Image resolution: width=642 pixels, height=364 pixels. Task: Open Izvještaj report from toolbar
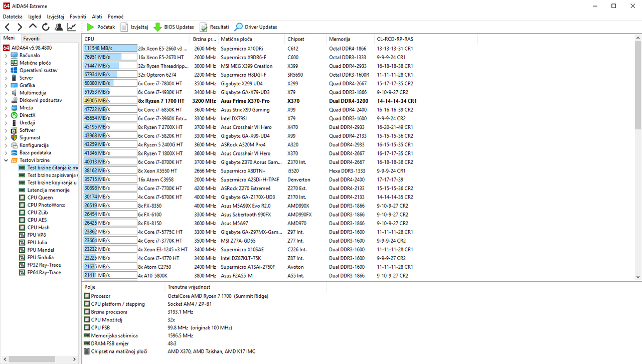tap(134, 27)
